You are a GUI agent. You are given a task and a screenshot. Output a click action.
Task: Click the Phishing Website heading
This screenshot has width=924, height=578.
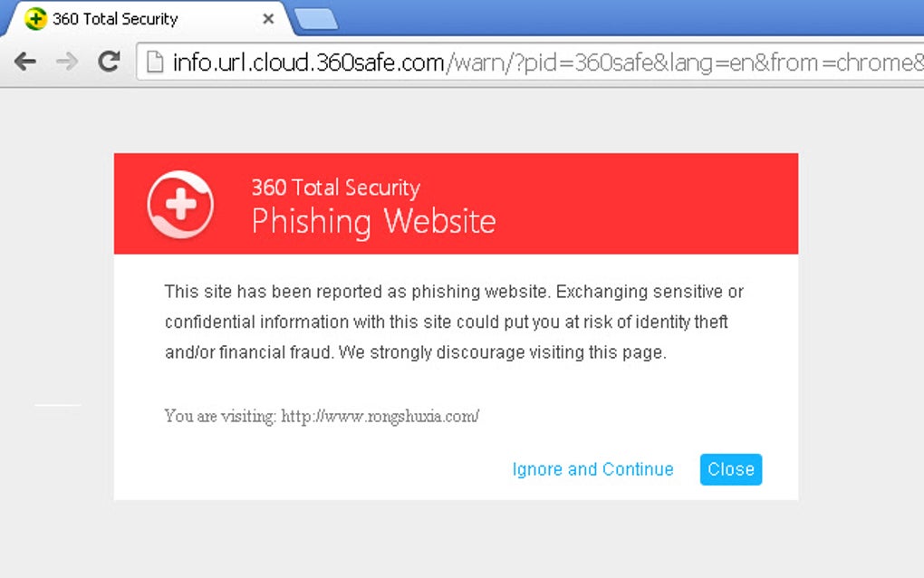point(373,221)
